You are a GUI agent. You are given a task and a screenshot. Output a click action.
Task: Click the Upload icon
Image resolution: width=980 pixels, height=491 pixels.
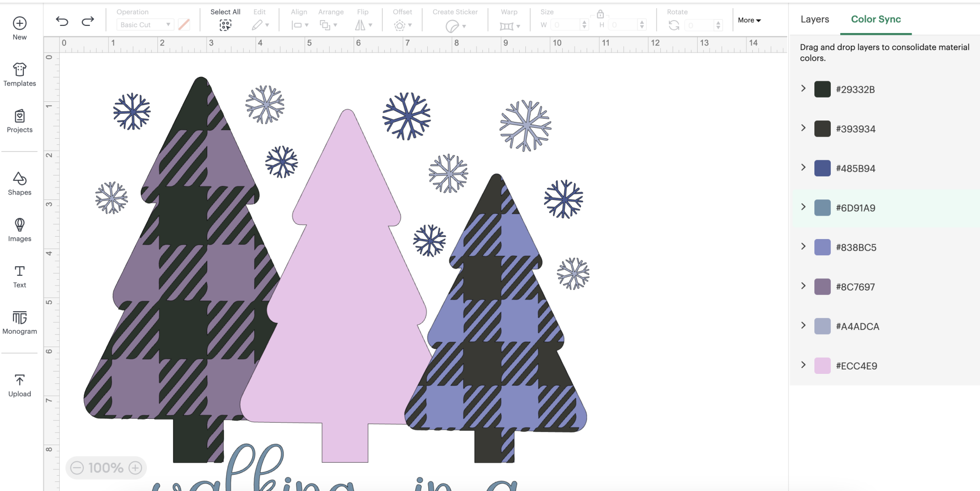pyautogui.click(x=19, y=379)
